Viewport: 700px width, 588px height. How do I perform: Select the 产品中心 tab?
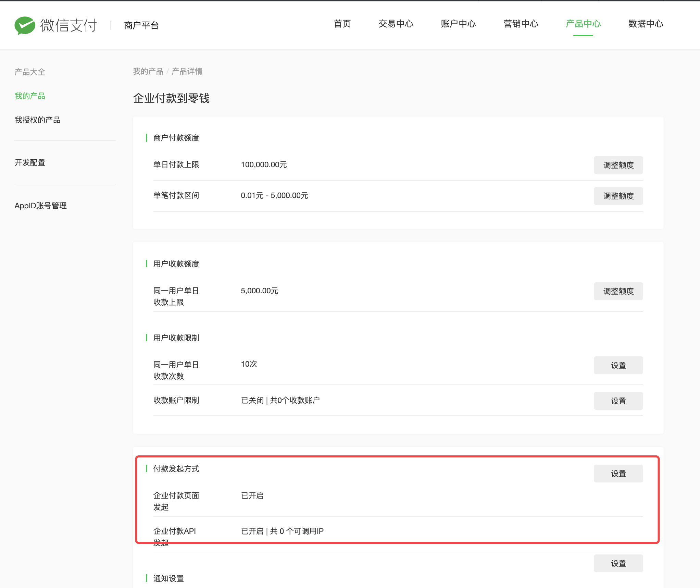tap(583, 24)
